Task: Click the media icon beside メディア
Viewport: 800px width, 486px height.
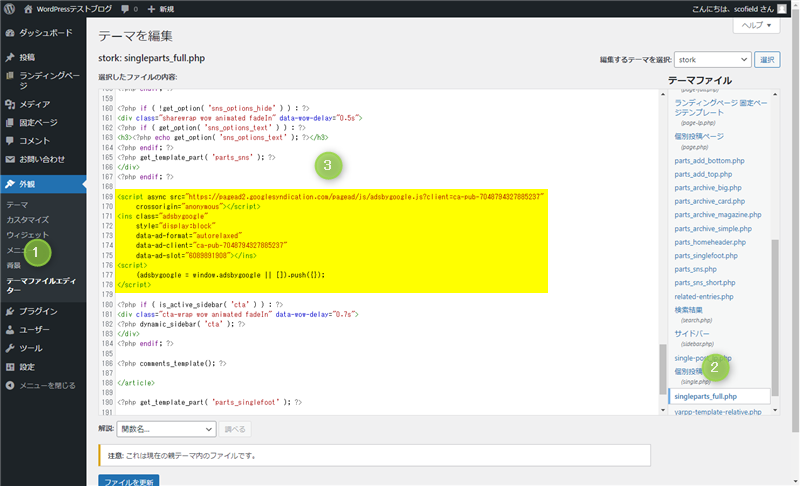Action: click(10, 104)
